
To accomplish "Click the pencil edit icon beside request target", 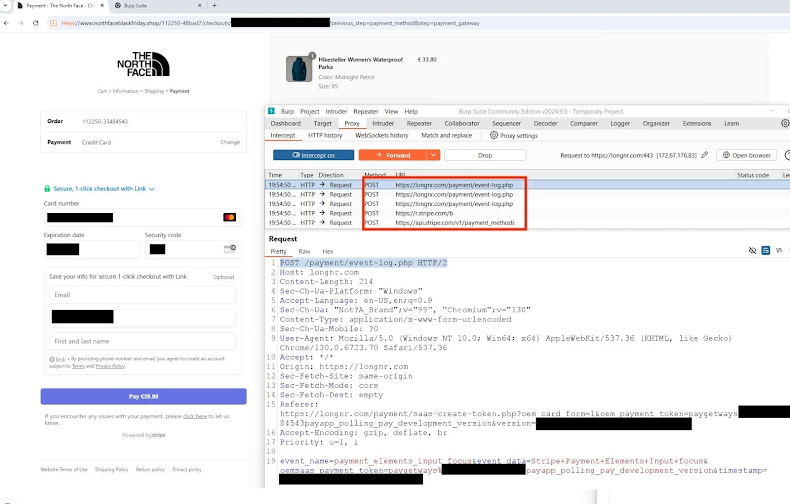I will [705, 155].
